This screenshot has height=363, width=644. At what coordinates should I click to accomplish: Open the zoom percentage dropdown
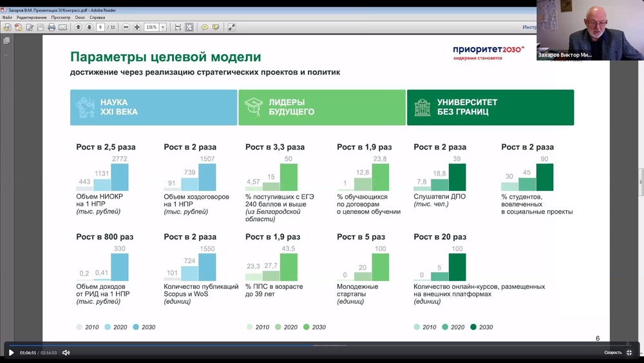[x=163, y=28]
